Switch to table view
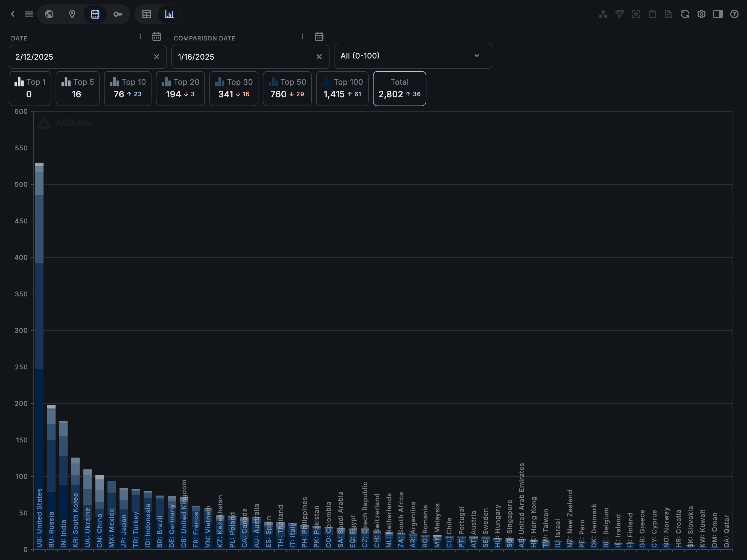This screenshot has height=560, width=747. click(147, 14)
